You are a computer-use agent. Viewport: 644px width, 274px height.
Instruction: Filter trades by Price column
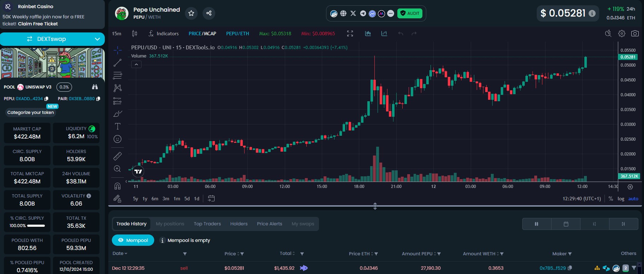[x=242, y=254]
